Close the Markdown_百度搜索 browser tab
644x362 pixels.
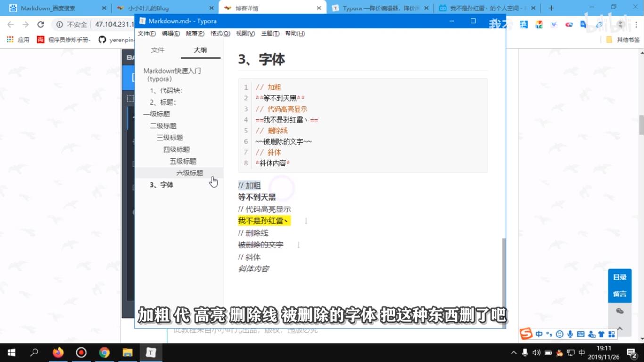tap(104, 8)
